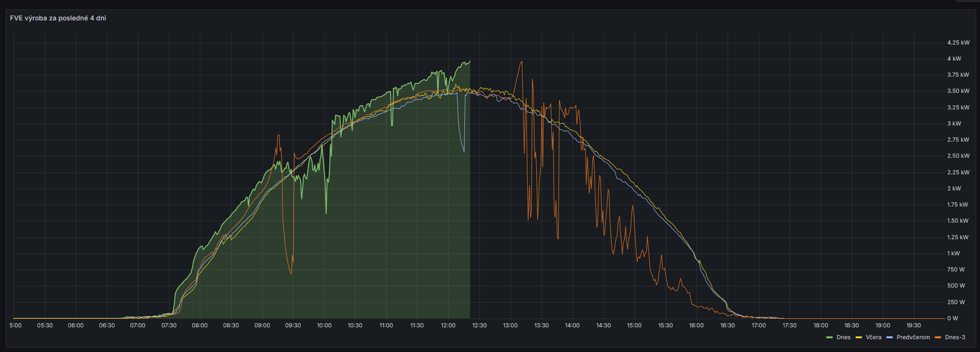
Task: Click the '3 kW' Y-axis label
Action: [x=954, y=124]
